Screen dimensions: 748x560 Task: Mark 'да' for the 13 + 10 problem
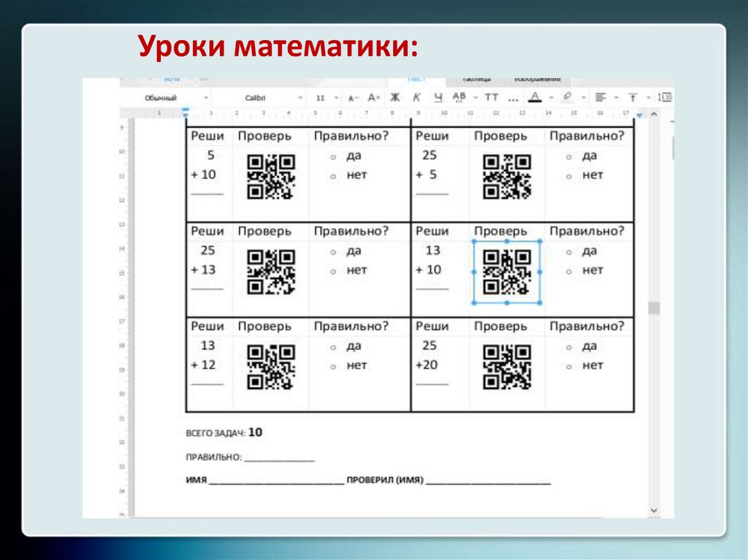tap(568, 253)
